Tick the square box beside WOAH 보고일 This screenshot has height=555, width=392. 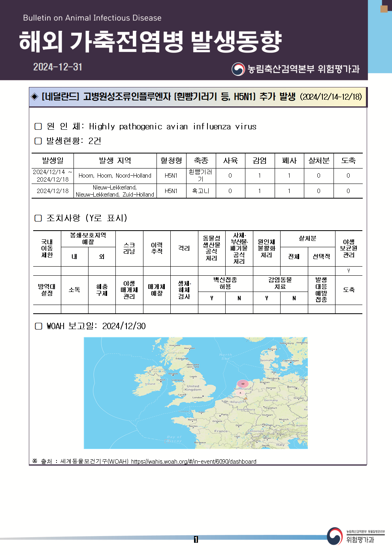point(38,326)
